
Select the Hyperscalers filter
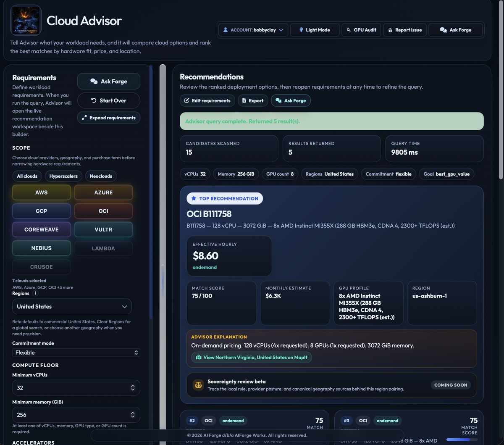point(63,176)
